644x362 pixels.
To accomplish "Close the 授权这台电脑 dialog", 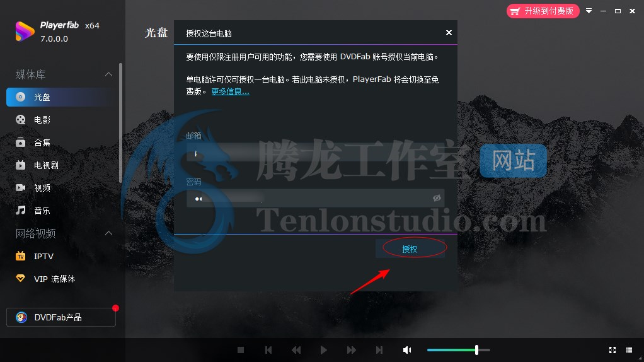I will coord(449,32).
